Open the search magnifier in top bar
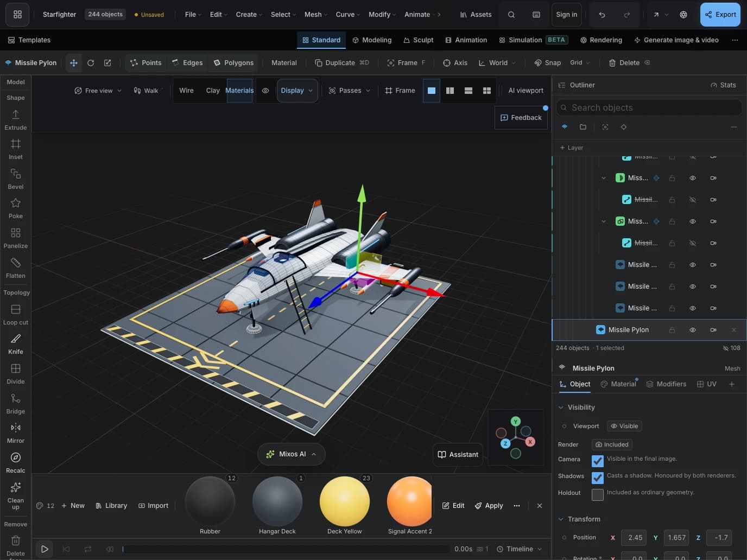The width and height of the screenshot is (747, 560). (x=511, y=15)
